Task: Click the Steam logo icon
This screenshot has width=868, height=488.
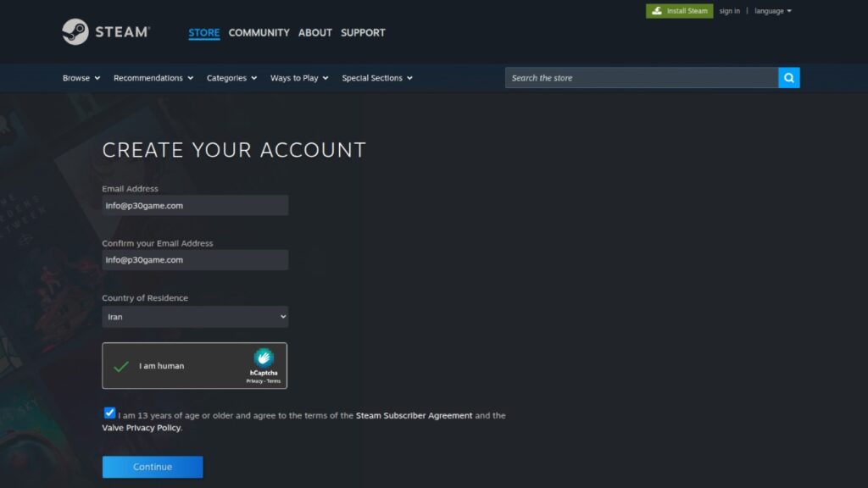Action: (x=75, y=31)
